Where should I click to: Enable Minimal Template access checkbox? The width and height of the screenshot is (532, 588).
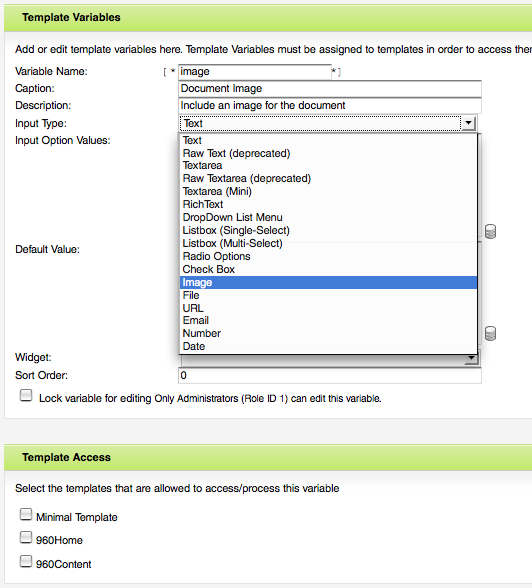coord(26,514)
